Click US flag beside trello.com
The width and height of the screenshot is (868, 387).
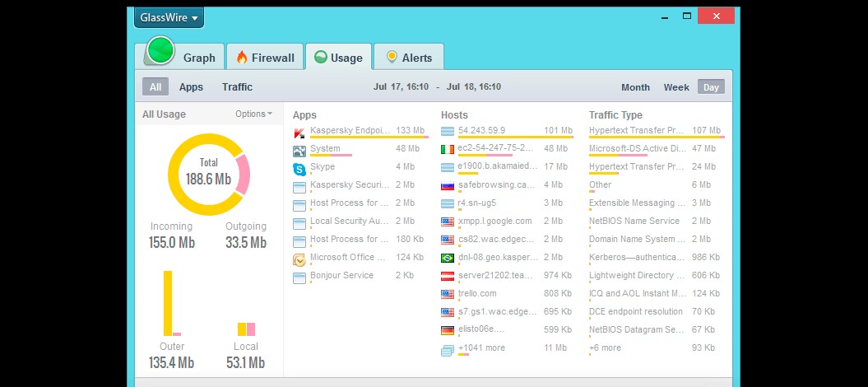point(448,295)
